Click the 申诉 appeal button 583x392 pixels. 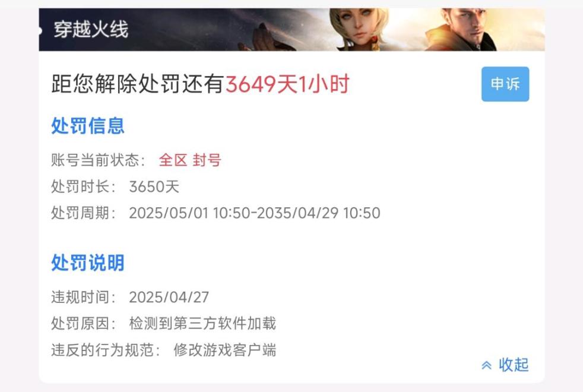tap(505, 84)
